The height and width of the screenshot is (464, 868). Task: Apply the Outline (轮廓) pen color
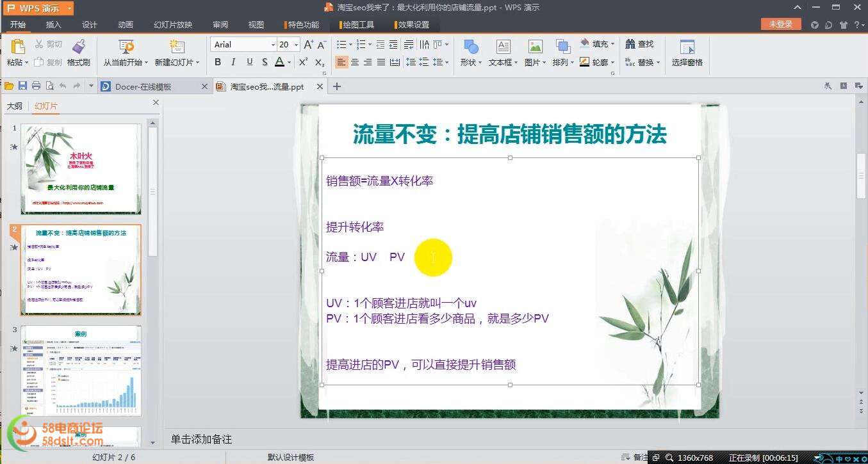point(584,62)
